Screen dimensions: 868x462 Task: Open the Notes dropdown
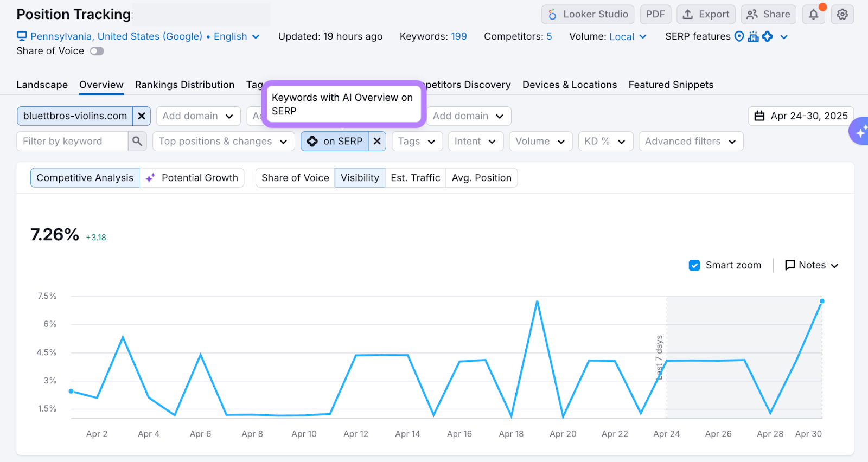pyautogui.click(x=812, y=265)
